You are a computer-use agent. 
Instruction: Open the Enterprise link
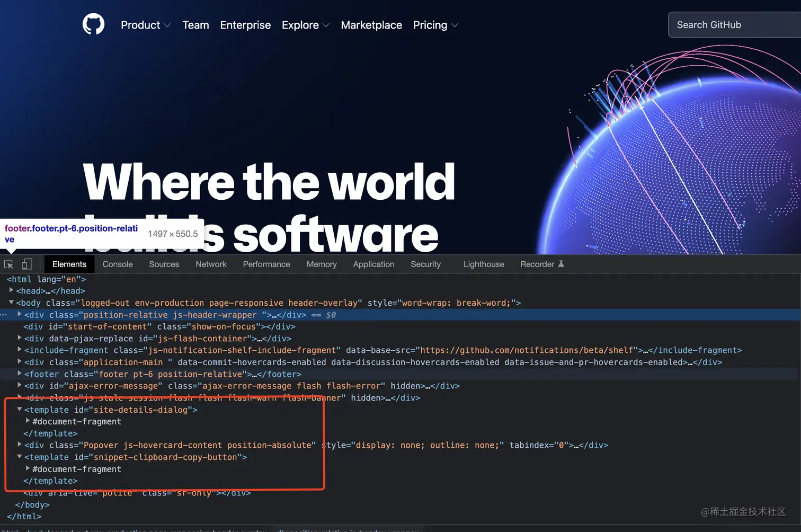pos(245,25)
